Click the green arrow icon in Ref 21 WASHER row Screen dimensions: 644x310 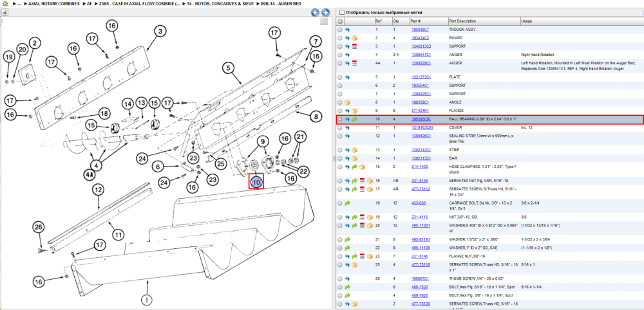(x=347, y=239)
